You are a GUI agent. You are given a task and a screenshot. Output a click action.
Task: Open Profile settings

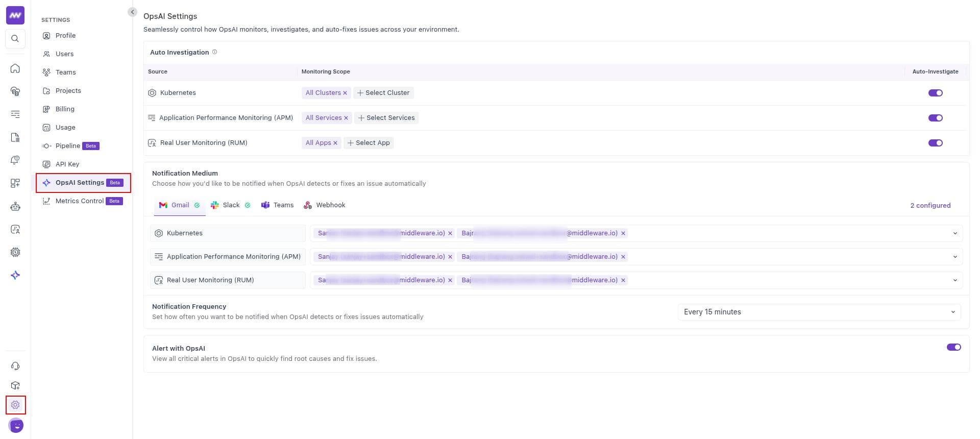[x=65, y=36]
